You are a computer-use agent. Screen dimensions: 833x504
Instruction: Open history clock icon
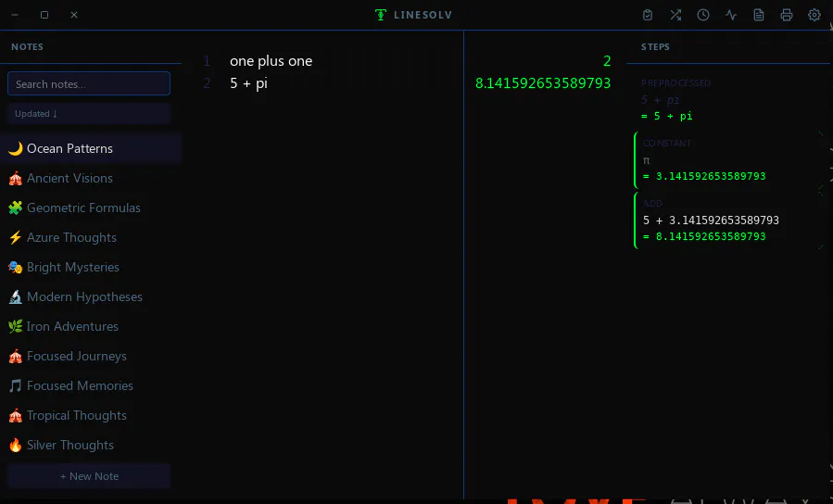703,15
